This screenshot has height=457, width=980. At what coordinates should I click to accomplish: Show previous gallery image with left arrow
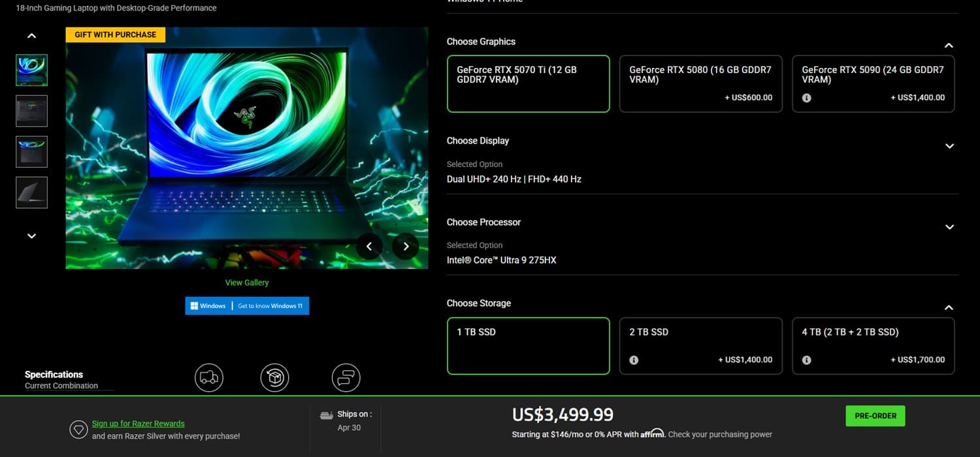(x=369, y=246)
